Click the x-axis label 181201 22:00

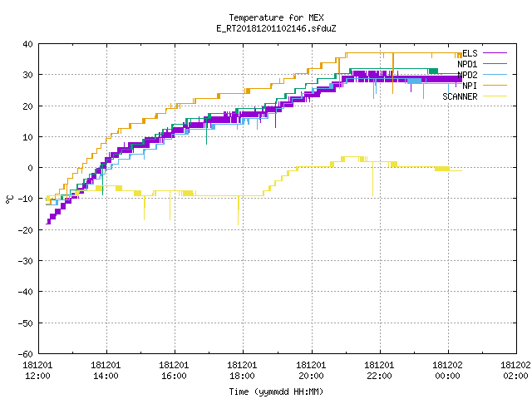click(x=379, y=371)
